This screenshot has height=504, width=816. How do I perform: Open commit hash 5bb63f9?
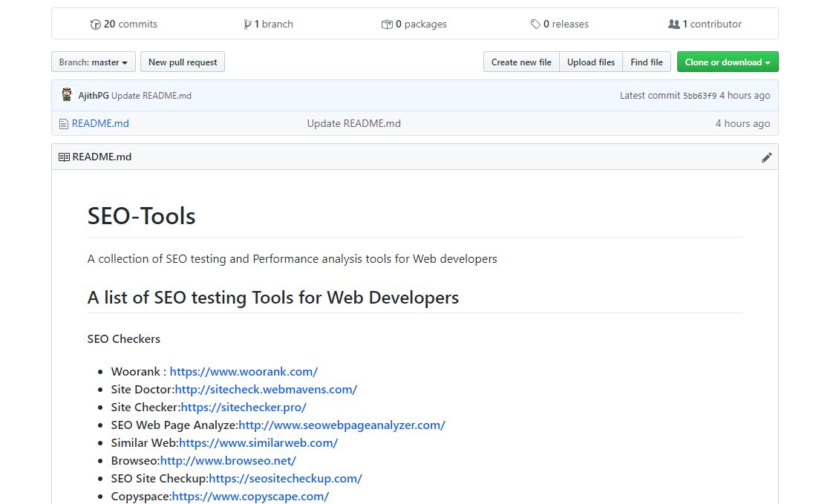(x=699, y=96)
